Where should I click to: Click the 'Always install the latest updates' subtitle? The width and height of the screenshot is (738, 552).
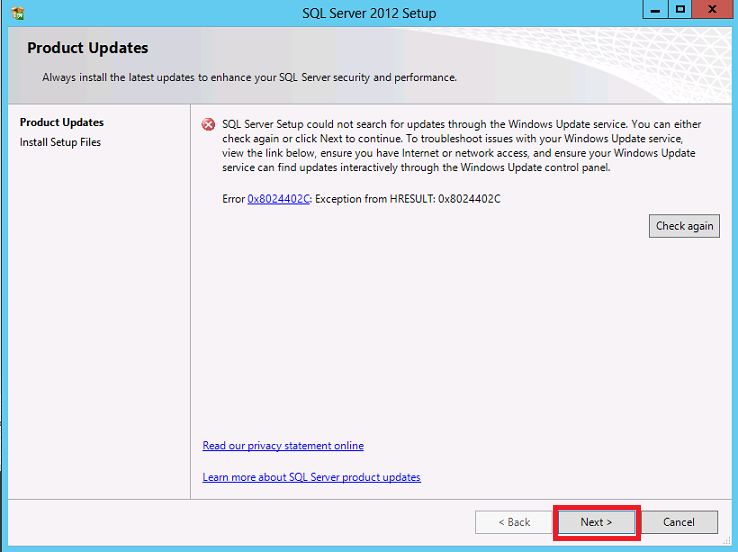click(x=249, y=78)
